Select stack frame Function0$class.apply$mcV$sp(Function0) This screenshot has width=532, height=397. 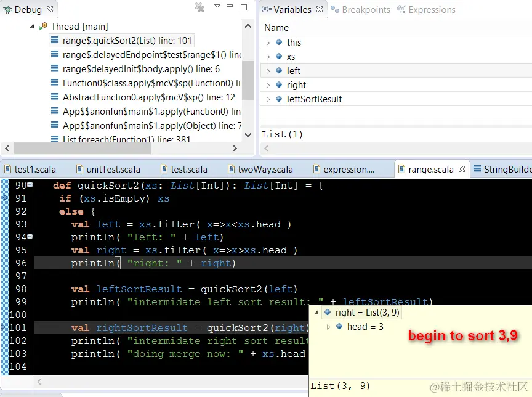tap(151, 83)
